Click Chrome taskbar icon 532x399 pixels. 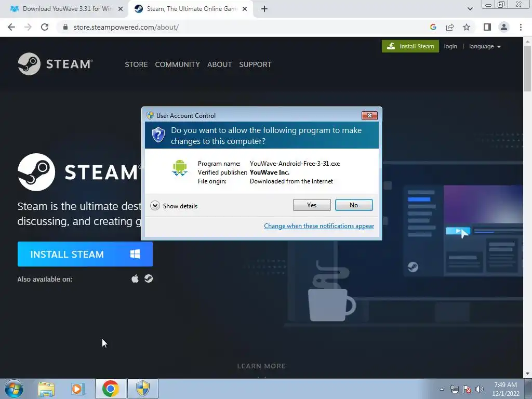tap(110, 389)
